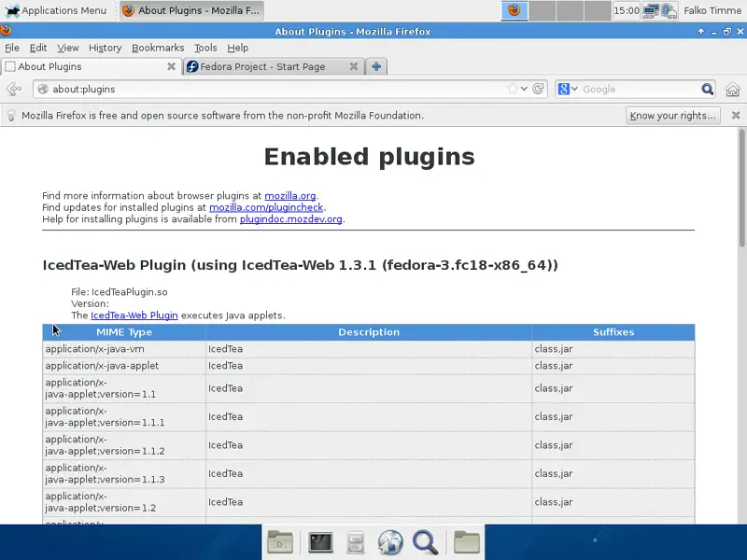Screen dimensions: 747x560
Task: Launch the terminal from the dock
Action: tap(320, 542)
